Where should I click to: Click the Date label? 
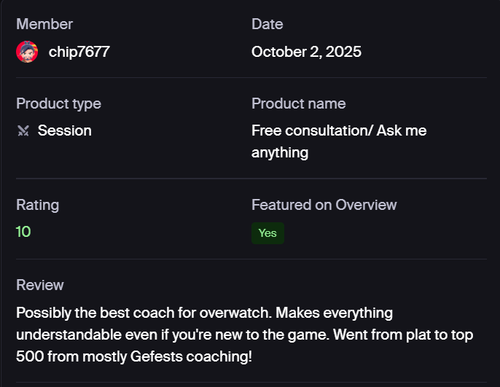point(267,24)
